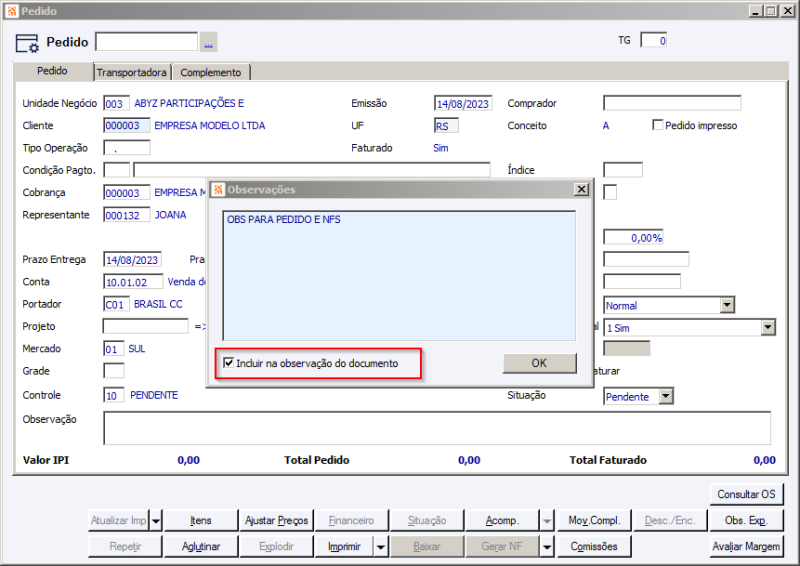Screen dimensions: 800x566
Task: Focus the observations text area in dialog
Action: pyautogui.click(x=399, y=276)
